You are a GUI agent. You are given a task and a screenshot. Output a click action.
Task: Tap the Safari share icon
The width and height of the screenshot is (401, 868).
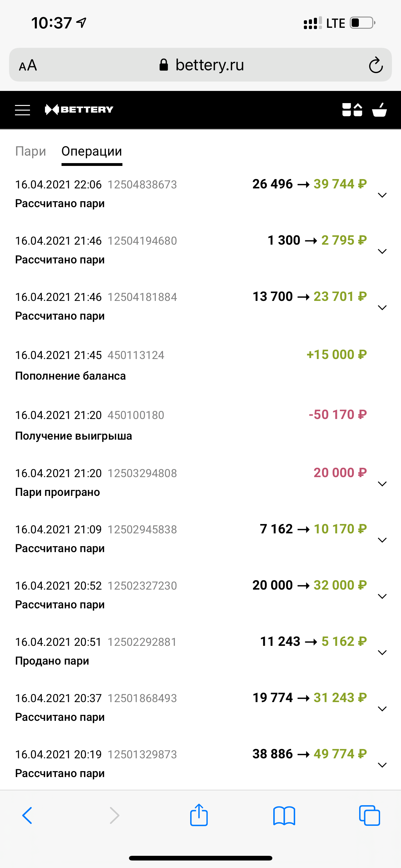pos(199,815)
